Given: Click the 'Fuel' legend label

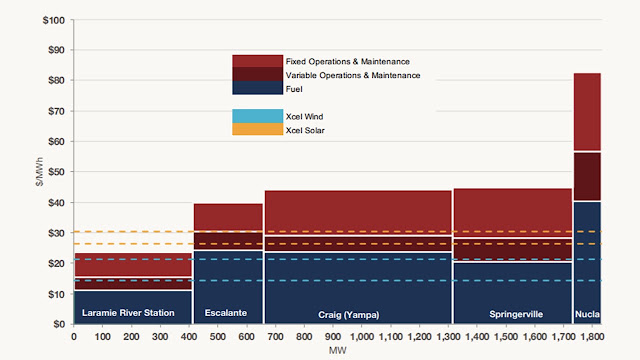Looking at the screenshot, I should tap(294, 89).
